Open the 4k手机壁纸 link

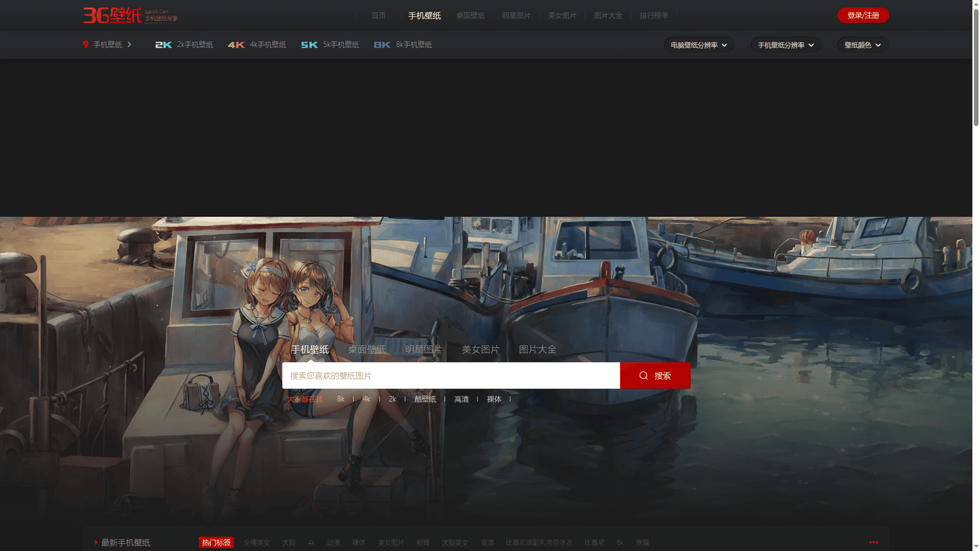pos(268,45)
